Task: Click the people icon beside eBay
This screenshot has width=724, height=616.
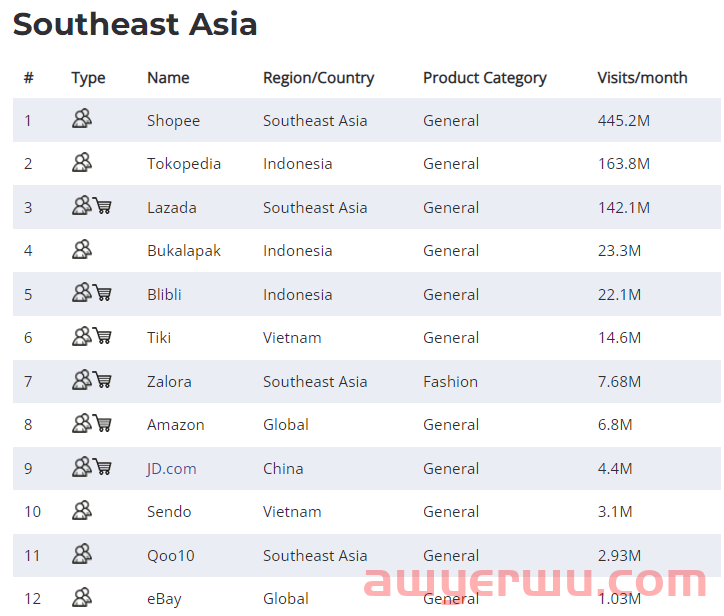Action: pos(82,597)
